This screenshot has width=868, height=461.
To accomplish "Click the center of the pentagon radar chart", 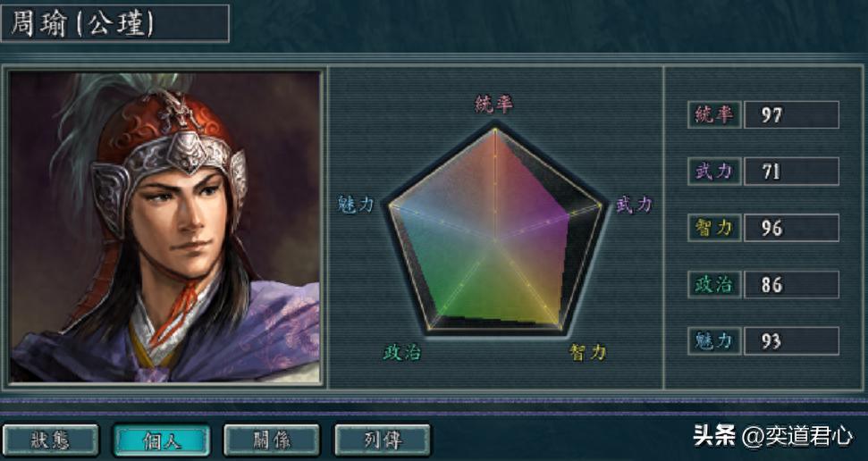I will click(x=494, y=239).
